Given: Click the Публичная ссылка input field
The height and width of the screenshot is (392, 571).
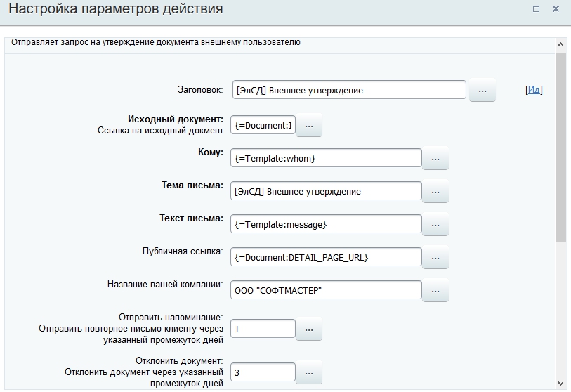Looking at the screenshot, I should pos(326,257).
